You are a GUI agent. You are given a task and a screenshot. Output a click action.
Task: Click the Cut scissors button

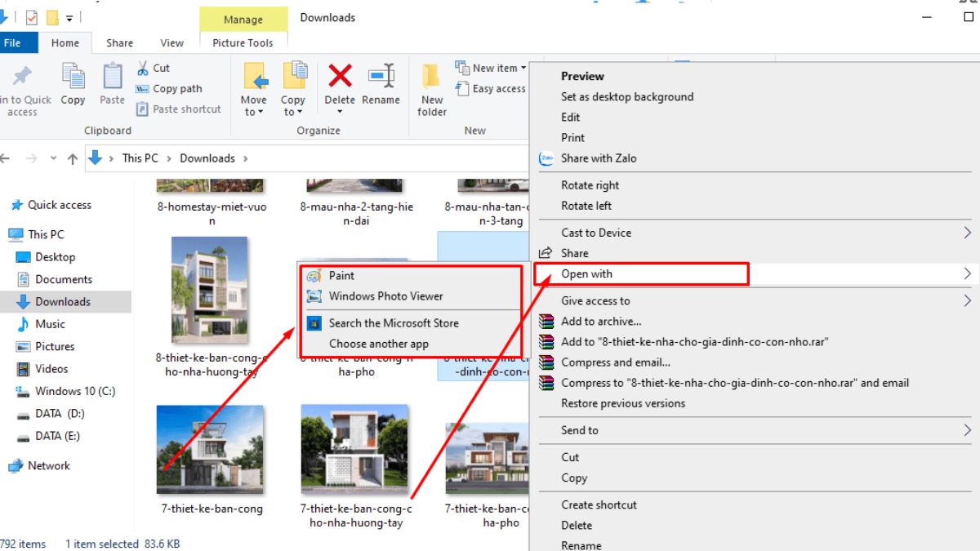coord(153,68)
